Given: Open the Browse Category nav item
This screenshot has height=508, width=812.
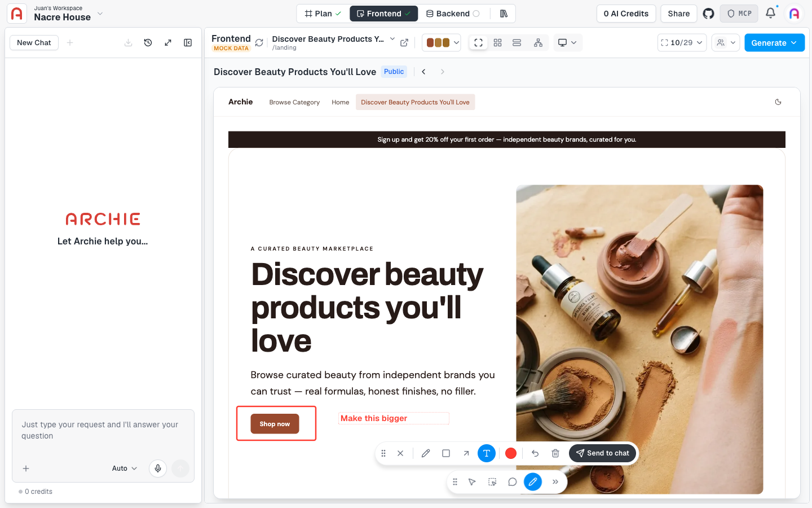Looking at the screenshot, I should click(x=294, y=102).
